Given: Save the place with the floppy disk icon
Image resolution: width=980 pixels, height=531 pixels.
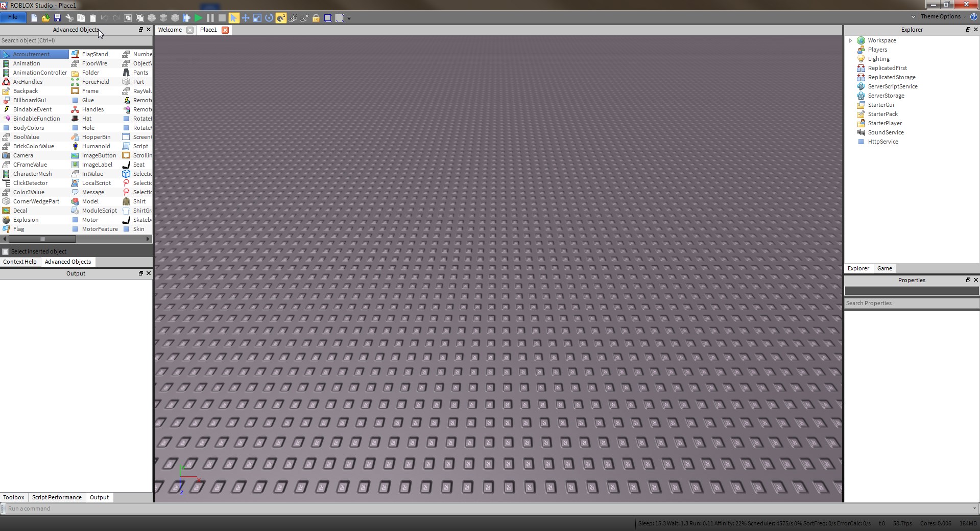Looking at the screenshot, I should (x=58, y=18).
